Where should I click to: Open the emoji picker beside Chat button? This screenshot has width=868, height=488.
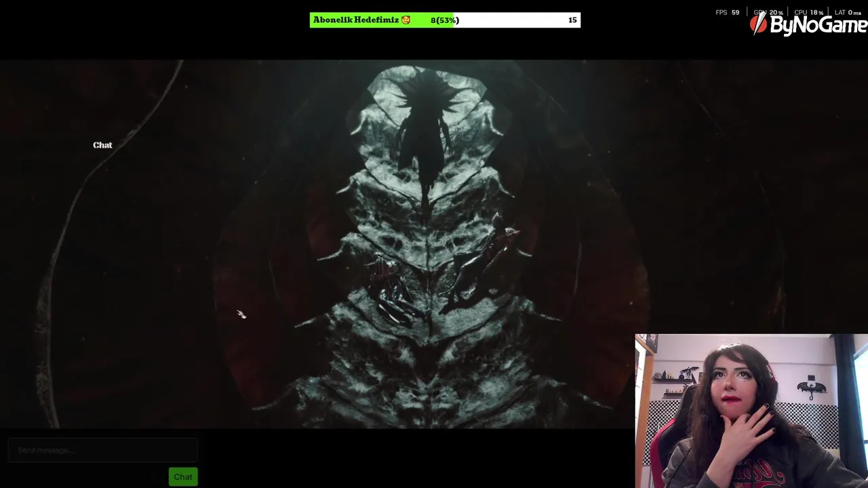click(155, 476)
